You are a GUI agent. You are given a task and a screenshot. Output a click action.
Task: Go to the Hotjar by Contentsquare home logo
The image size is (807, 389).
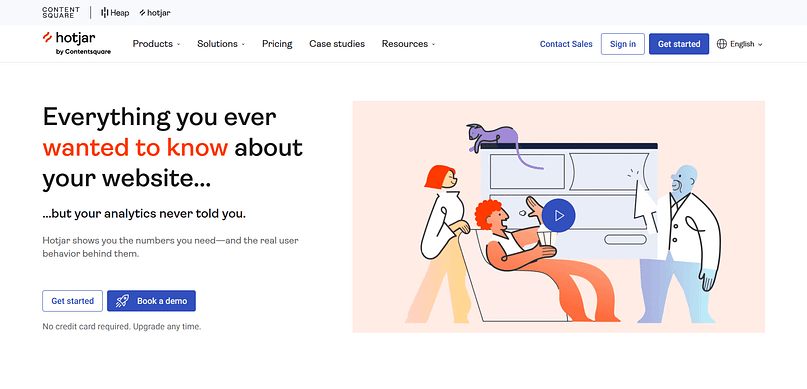[x=77, y=44]
